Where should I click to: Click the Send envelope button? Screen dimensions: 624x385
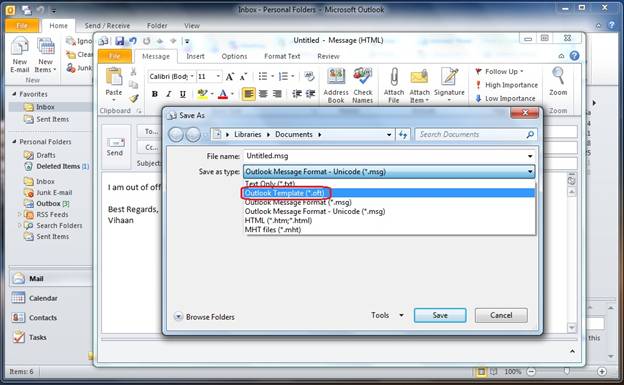tap(115, 147)
